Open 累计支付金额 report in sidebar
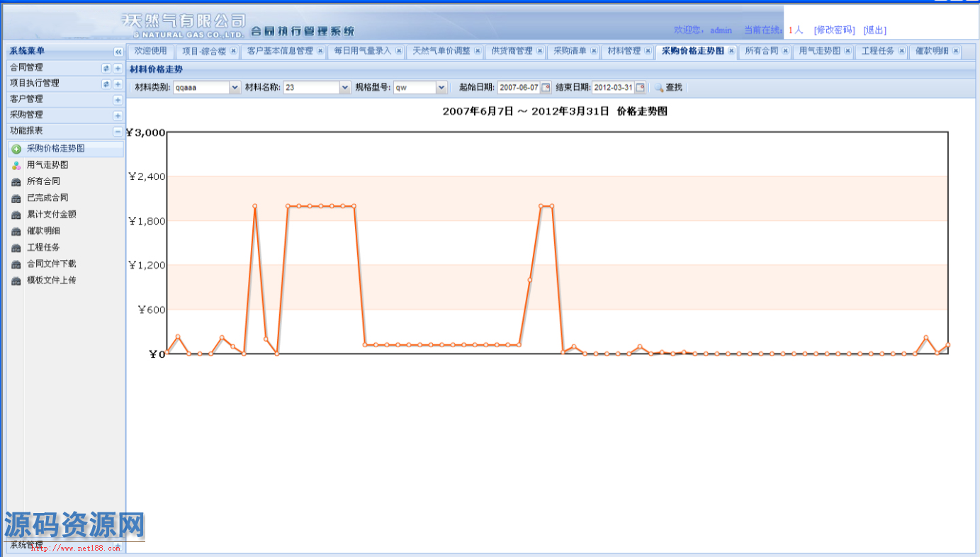The height and width of the screenshot is (557, 980). 65,214
